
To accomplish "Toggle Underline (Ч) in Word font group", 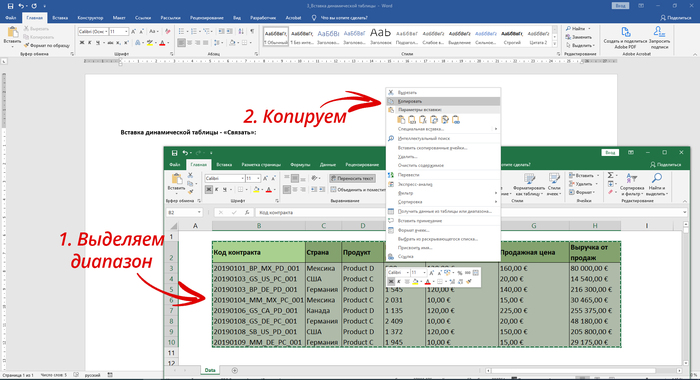I will (x=97, y=43).
